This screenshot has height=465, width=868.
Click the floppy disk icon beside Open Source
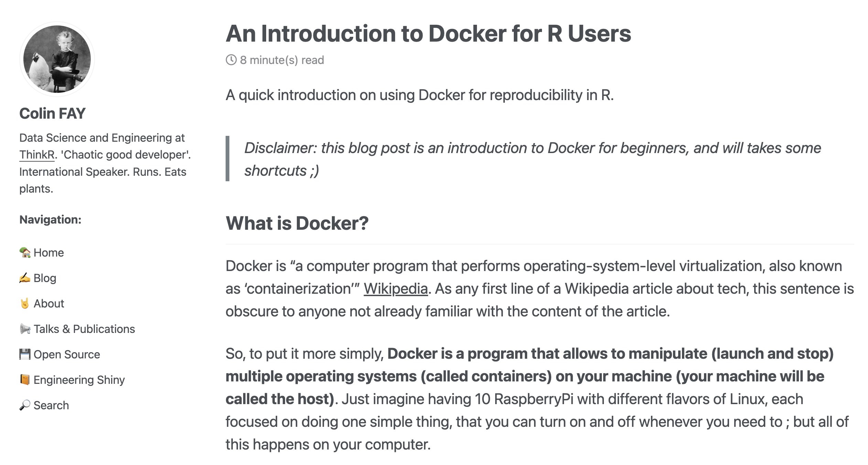coord(25,355)
